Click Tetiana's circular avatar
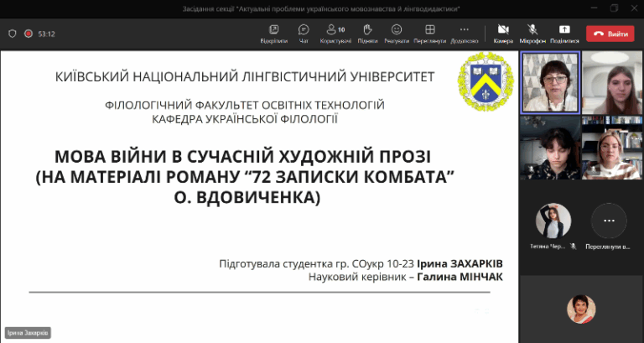This screenshot has width=644, height=343. (553, 221)
